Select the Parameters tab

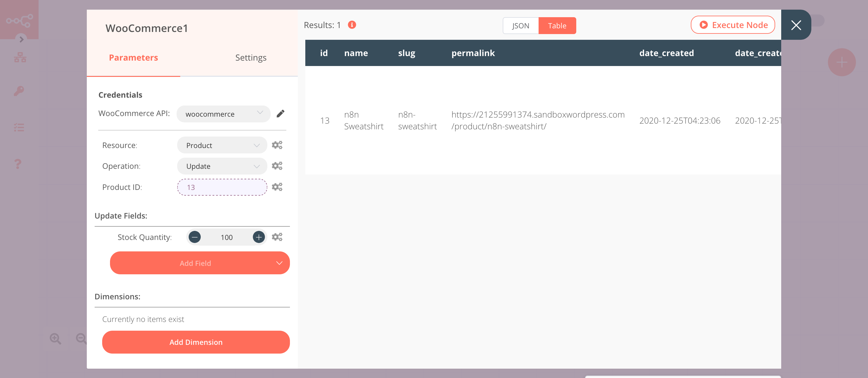(133, 57)
